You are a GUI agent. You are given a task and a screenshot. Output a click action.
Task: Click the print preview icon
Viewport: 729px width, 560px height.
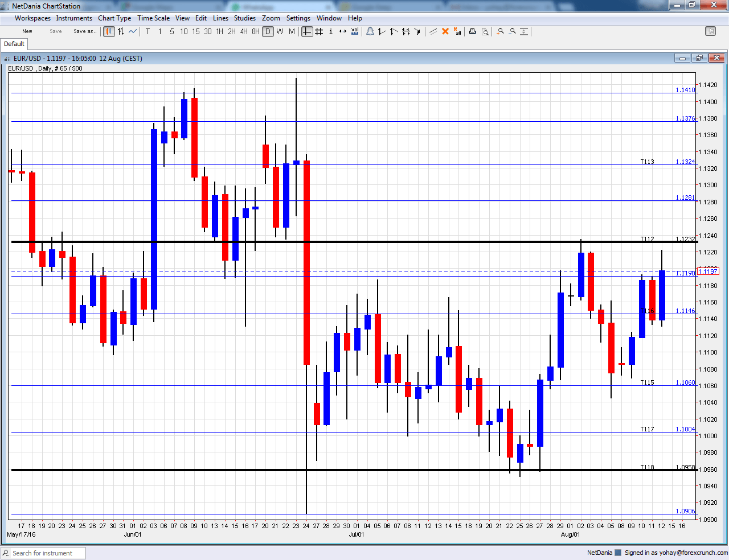click(x=485, y=31)
